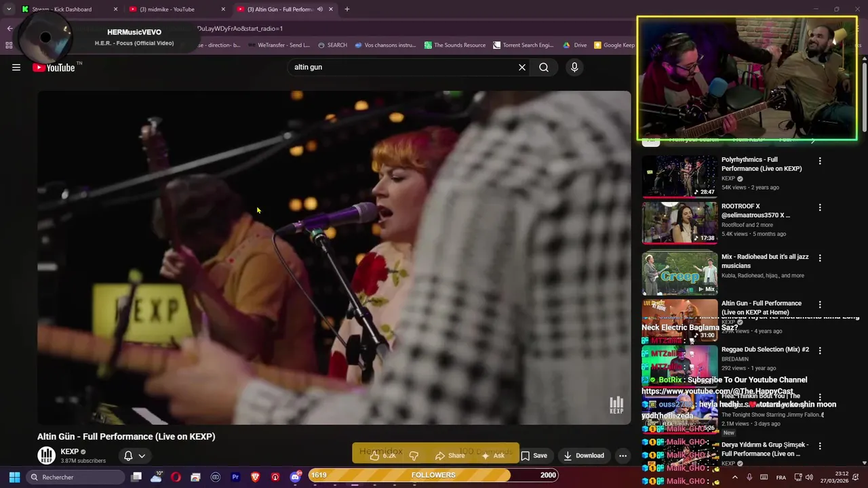Share the Altin Gün video
This screenshot has height=488, width=868.
450,455
